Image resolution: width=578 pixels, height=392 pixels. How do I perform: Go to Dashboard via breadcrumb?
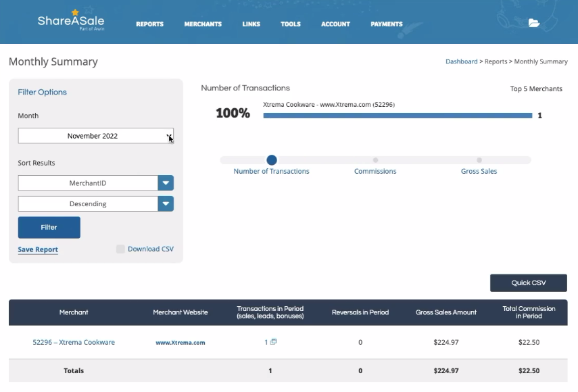pyautogui.click(x=462, y=62)
